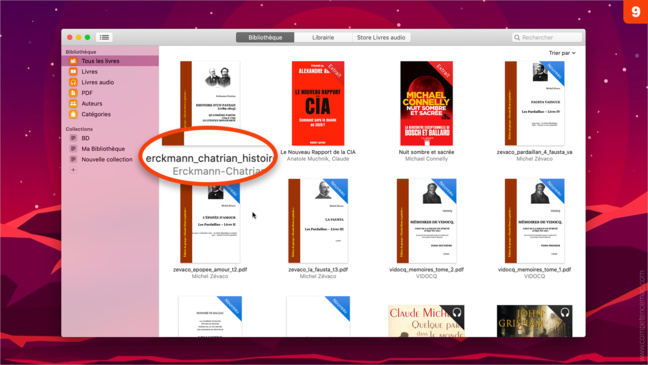Select the PDF sidebar icon
The width and height of the screenshot is (648, 365).
coord(73,93)
